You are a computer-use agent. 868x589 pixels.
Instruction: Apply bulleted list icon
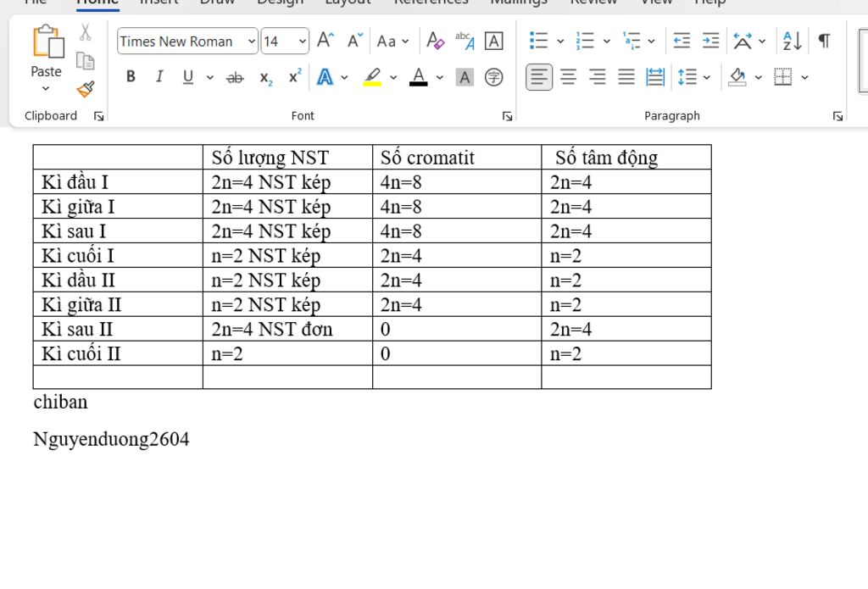538,41
